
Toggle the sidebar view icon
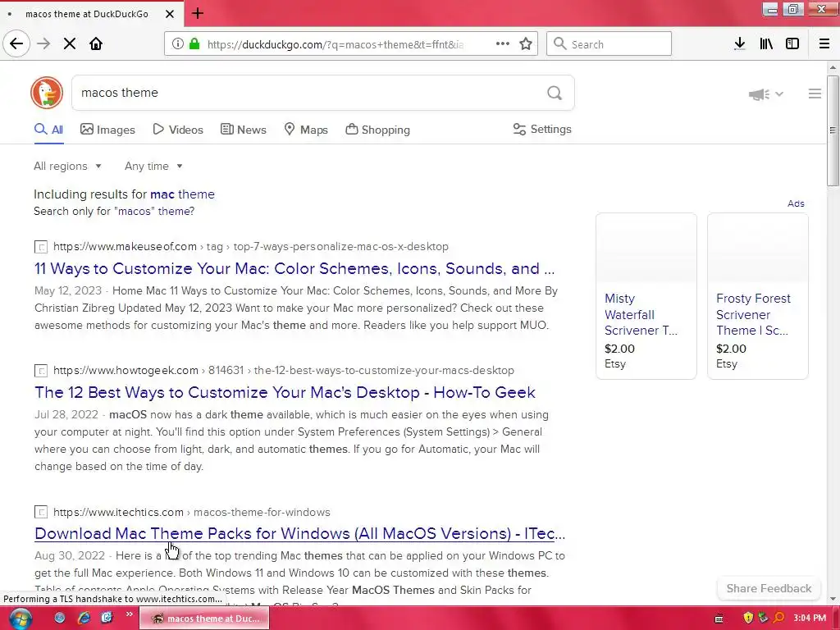(792, 44)
